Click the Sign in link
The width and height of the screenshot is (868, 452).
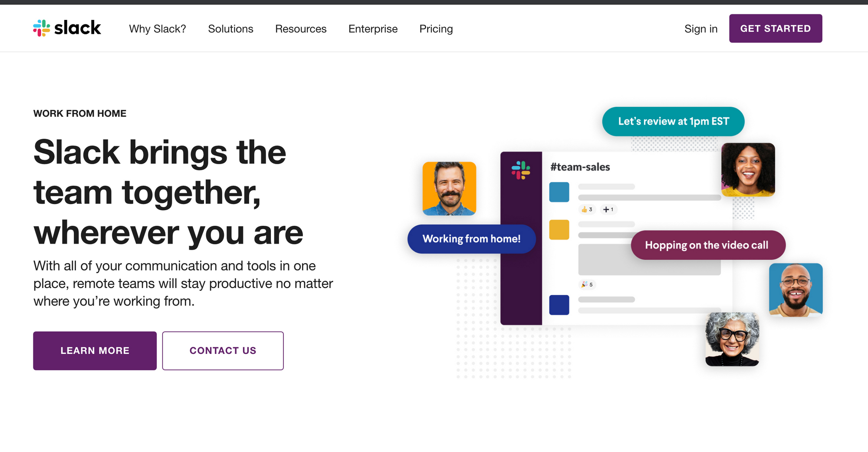701,29
